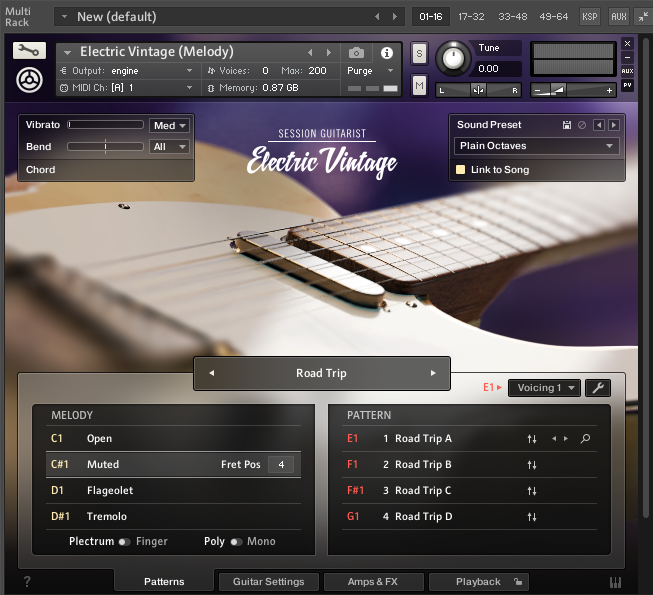Open Voicing 1 dropdown

(544, 388)
